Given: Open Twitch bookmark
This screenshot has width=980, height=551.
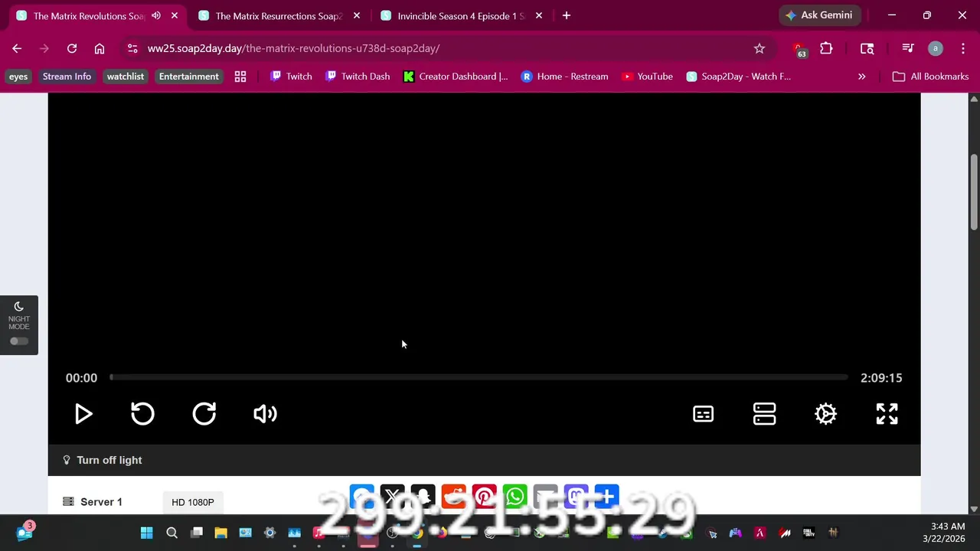Looking at the screenshot, I should coord(291,77).
